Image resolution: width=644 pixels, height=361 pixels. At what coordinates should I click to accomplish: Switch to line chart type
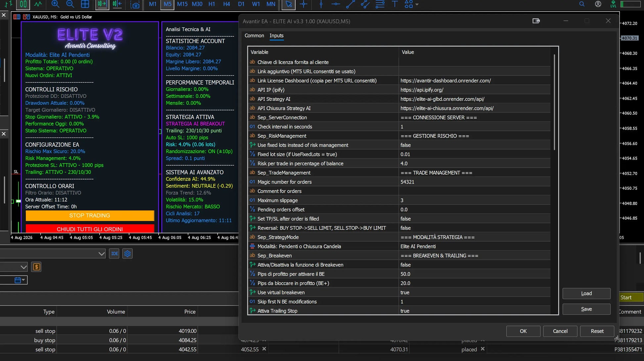[38, 4]
